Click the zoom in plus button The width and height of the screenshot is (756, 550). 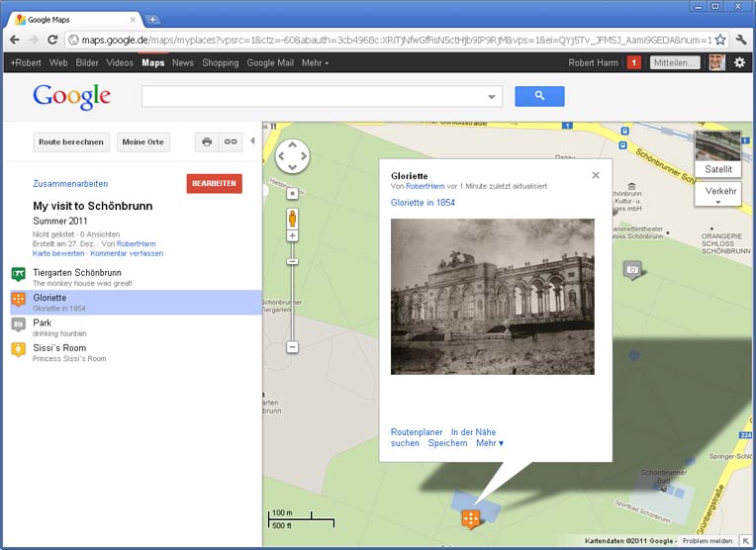(292, 236)
